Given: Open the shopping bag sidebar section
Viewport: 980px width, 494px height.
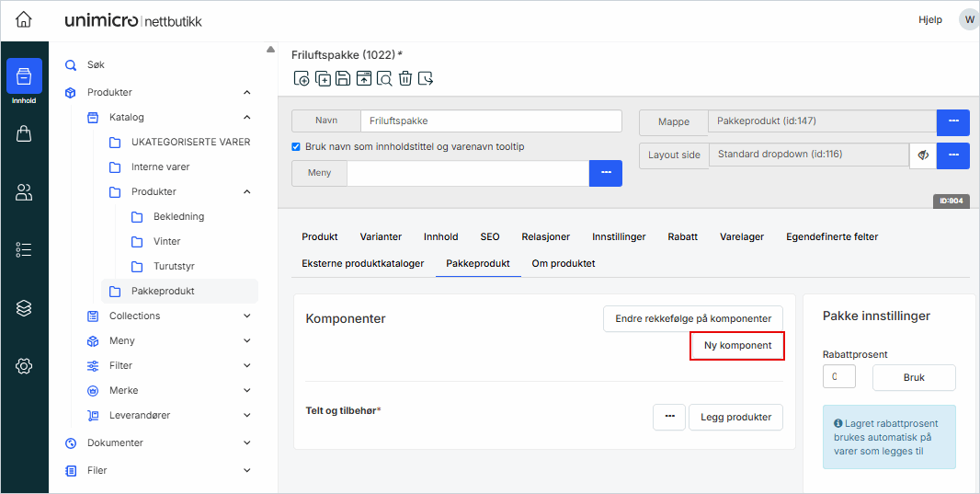Looking at the screenshot, I should [x=24, y=134].
